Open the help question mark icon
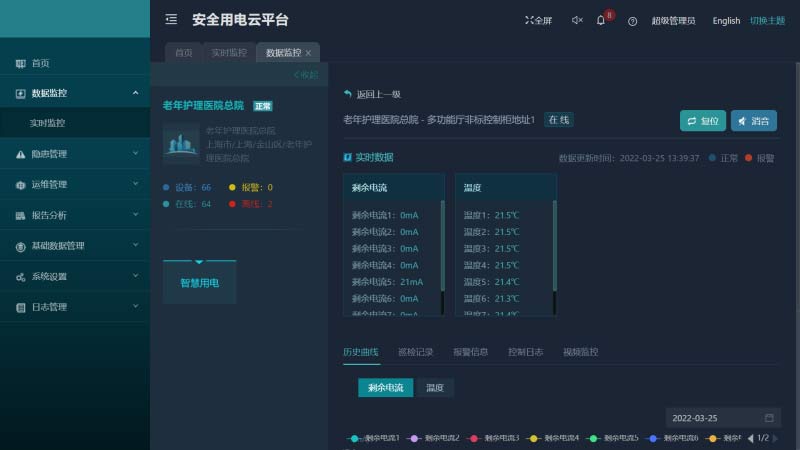The height and width of the screenshot is (450, 800). pos(632,21)
